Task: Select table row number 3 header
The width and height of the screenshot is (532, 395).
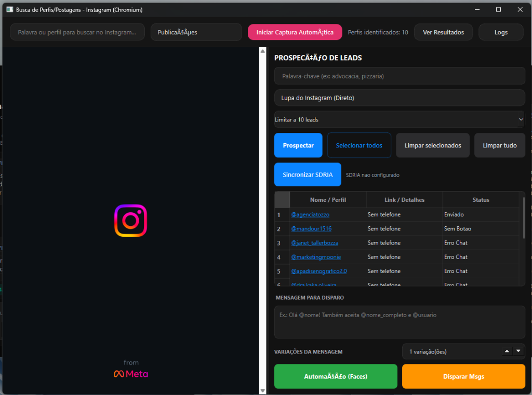Action: click(282, 243)
